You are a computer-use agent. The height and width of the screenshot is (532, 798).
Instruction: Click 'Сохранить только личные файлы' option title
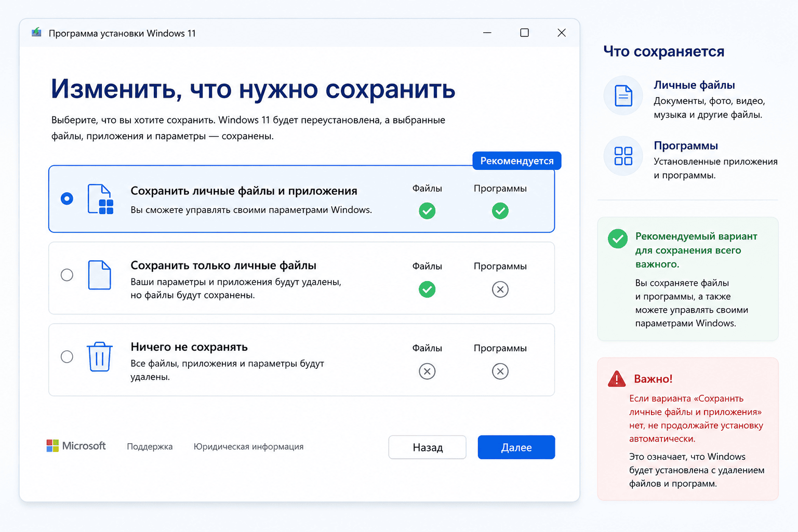[x=223, y=265]
